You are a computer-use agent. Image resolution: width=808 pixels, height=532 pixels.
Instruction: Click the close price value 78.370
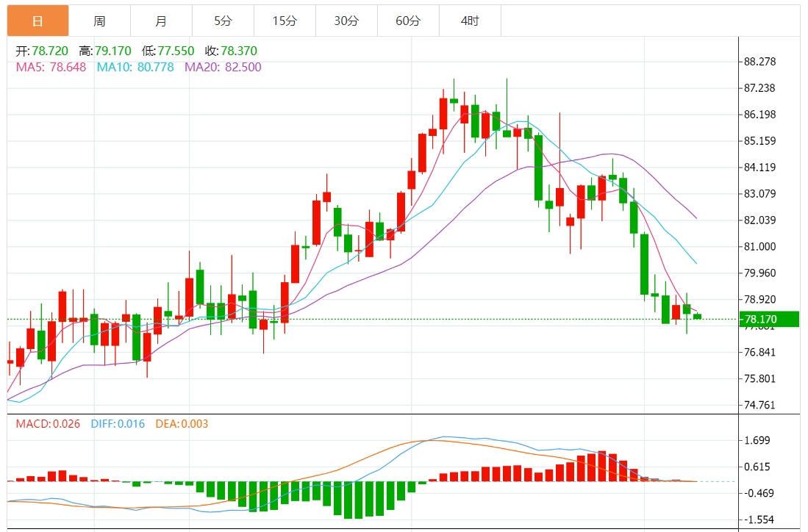pyautogui.click(x=239, y=51)
